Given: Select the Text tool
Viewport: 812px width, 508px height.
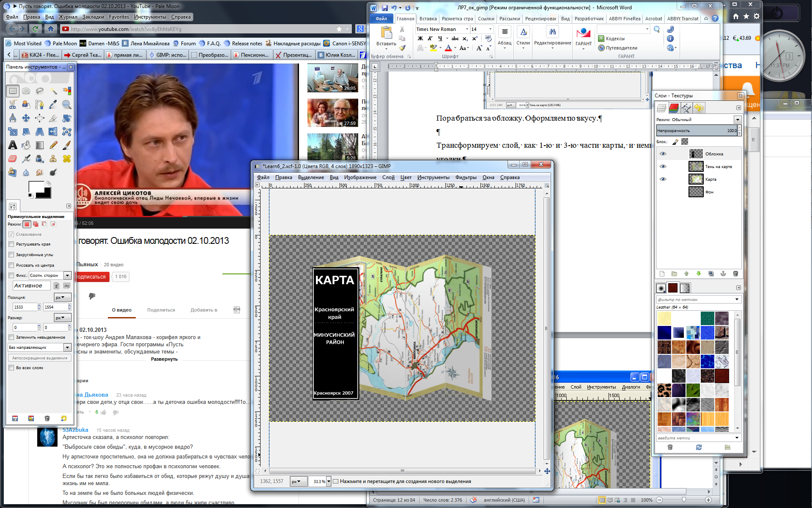Looking at the screenshot, I should coord(13,145).
